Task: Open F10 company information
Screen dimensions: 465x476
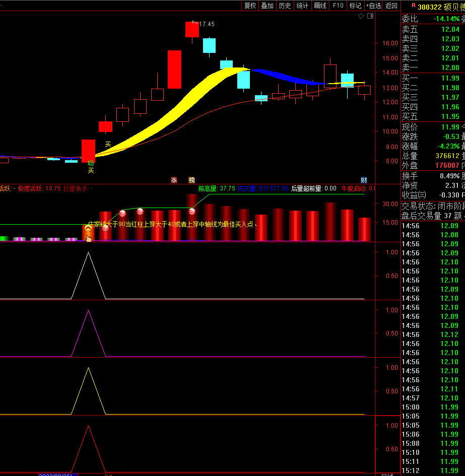Action: [x=338, y=6]
